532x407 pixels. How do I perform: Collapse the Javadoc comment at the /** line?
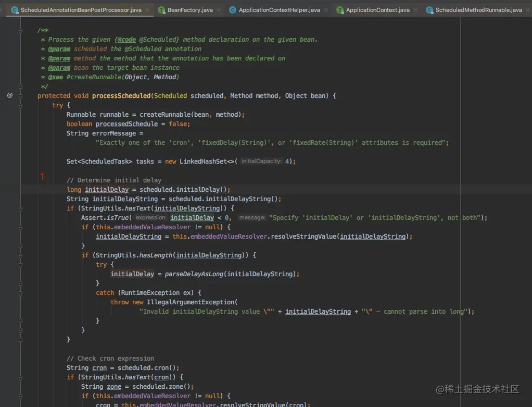point(20,31)
